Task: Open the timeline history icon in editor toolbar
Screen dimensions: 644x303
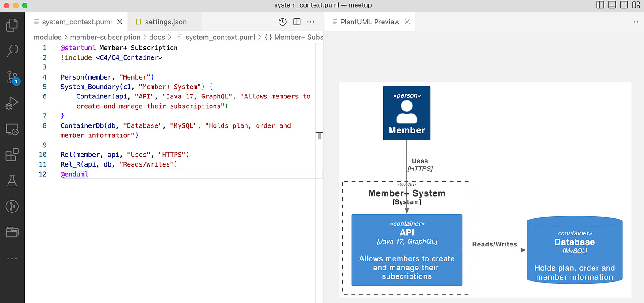Action: (283, 22)
